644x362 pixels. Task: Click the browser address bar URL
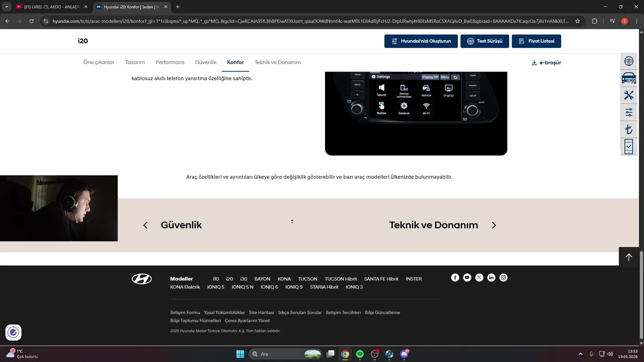coord(310,21)
